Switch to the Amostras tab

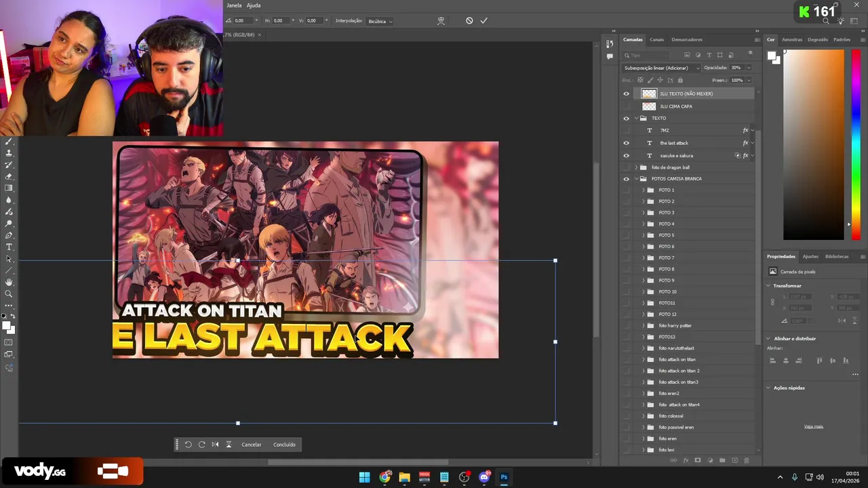pos(792,39)
